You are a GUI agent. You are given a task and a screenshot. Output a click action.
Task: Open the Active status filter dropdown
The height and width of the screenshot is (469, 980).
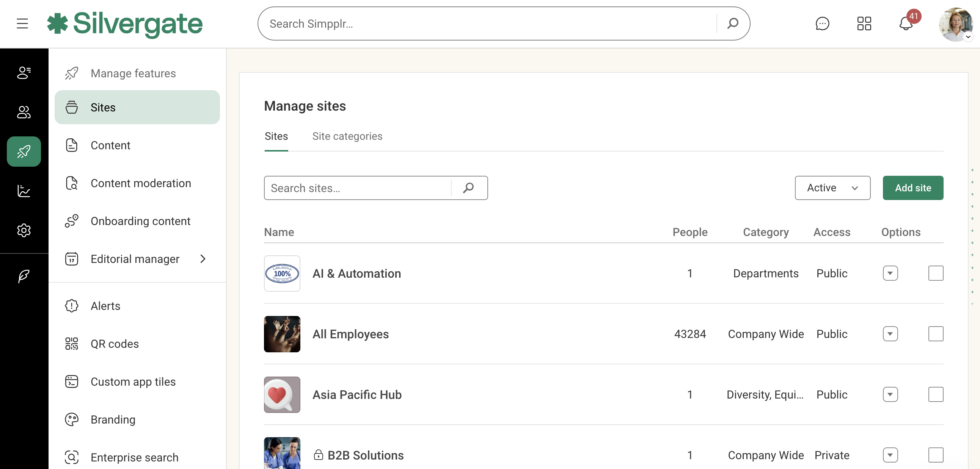click(832, 188)
